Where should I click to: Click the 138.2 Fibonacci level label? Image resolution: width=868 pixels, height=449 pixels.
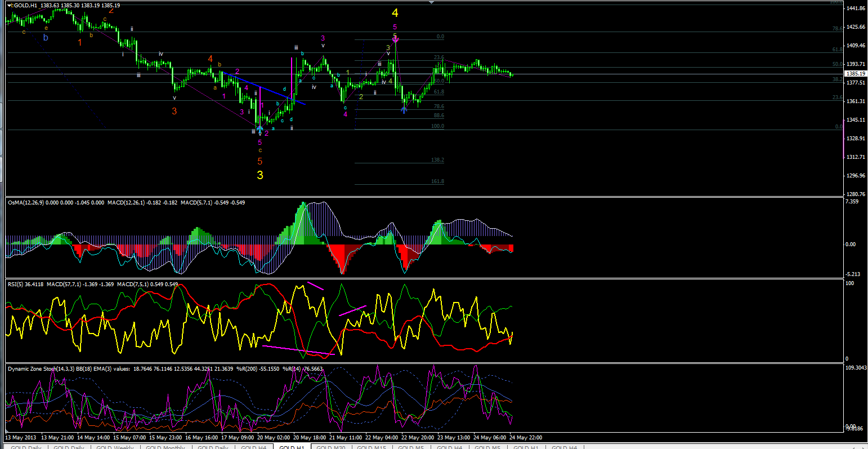click(437, 160)
